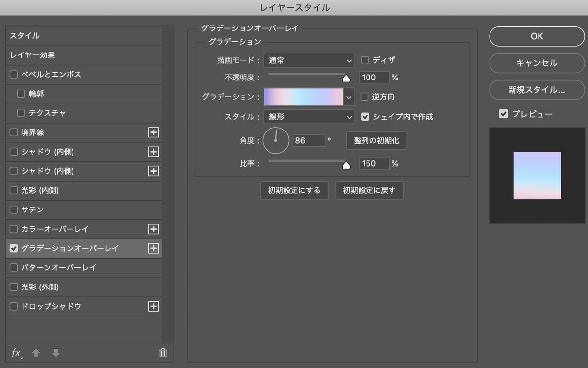The image size is (588, 368).
Task: Open 描画モード dropdown showing 通常
Action: tap(309, 60)
